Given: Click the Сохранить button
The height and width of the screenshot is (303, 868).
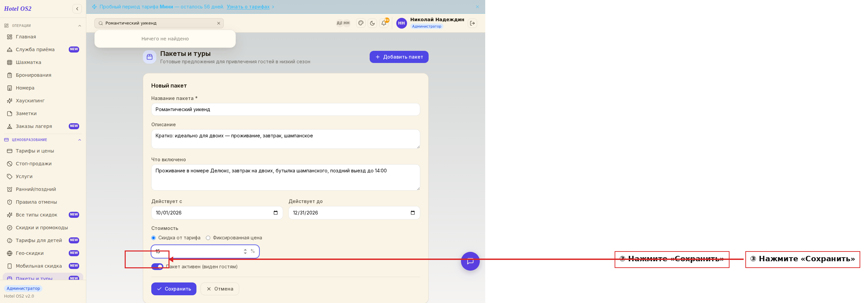Looking at the screenshot, I should 174,289.
